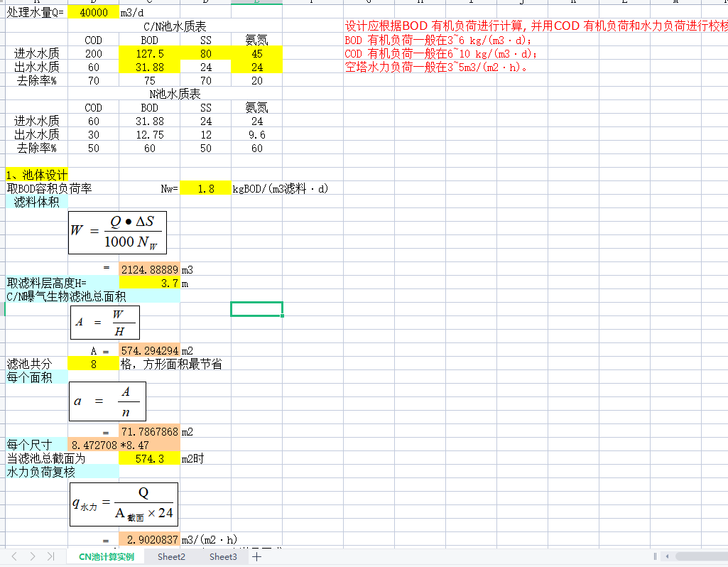Select the C/N曝气生物滤池总面积 label cell
This screenshot has width=728, height=567.
(x=92, y=296)
